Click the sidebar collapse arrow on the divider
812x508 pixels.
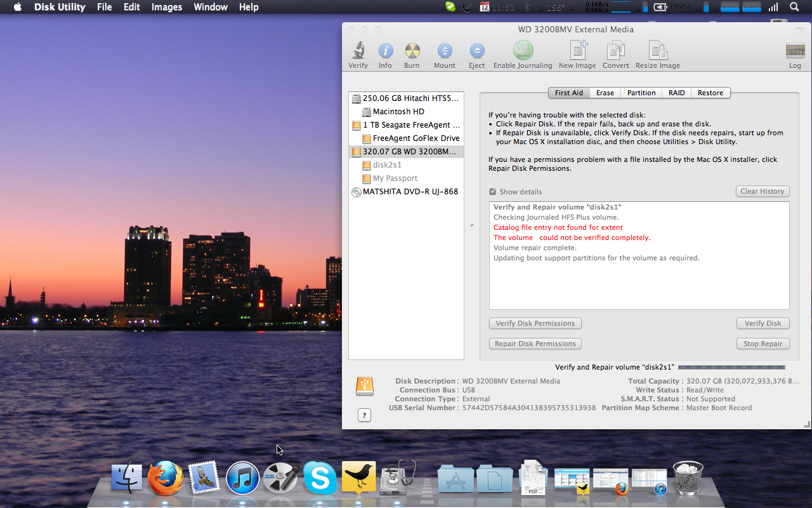(471, 225)
